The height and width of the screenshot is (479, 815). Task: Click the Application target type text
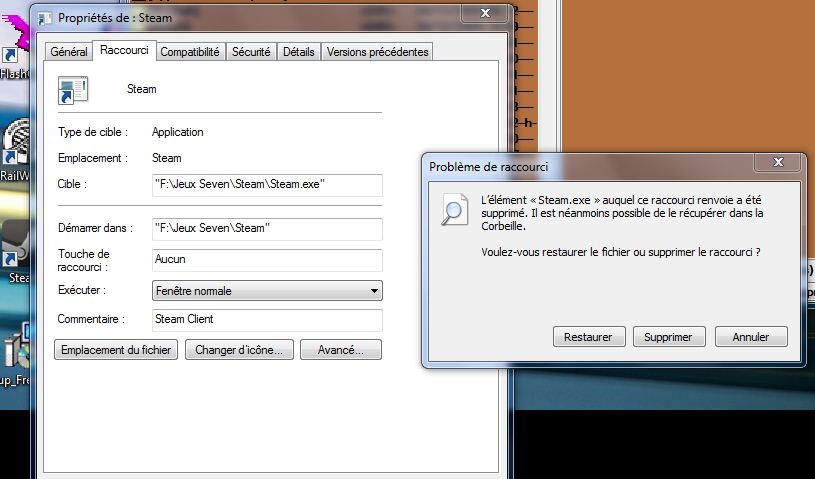pyautogui.click(x=177, y=132)
